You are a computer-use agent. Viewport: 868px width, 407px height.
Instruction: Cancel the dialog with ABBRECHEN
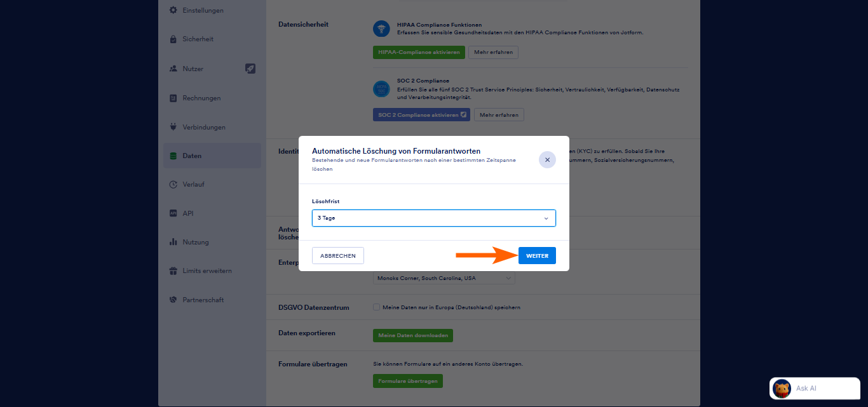tap(338, 256)
